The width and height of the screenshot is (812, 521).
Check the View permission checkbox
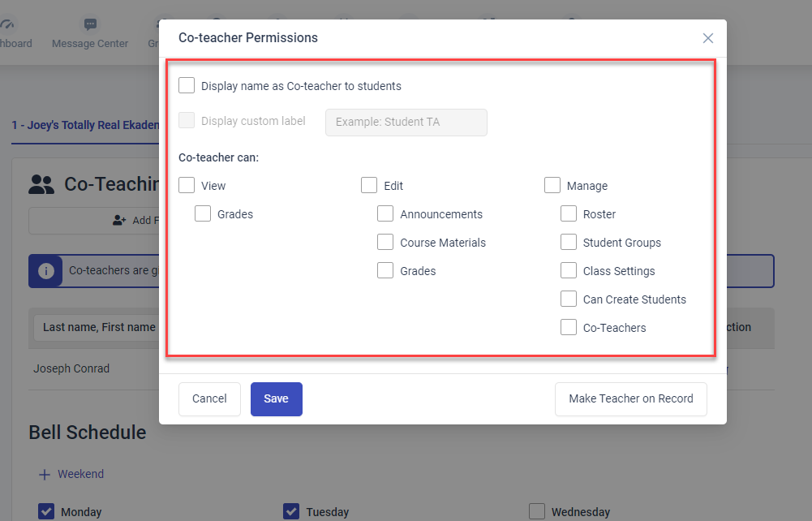(187, 185)
